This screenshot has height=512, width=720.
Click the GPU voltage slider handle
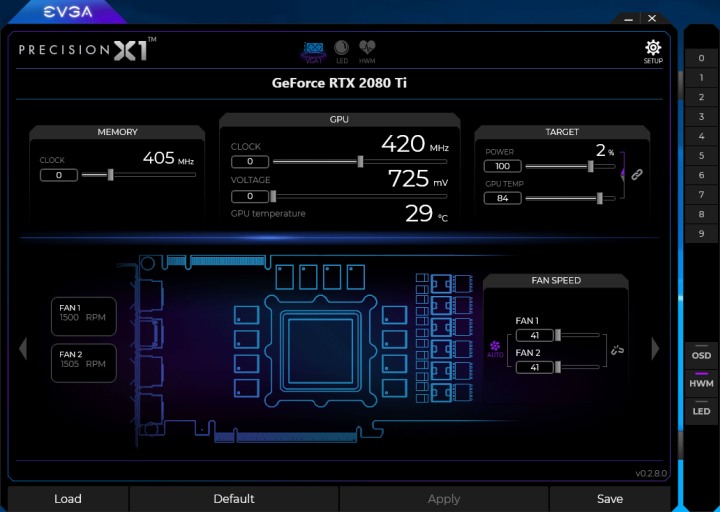tap(273, 197)
